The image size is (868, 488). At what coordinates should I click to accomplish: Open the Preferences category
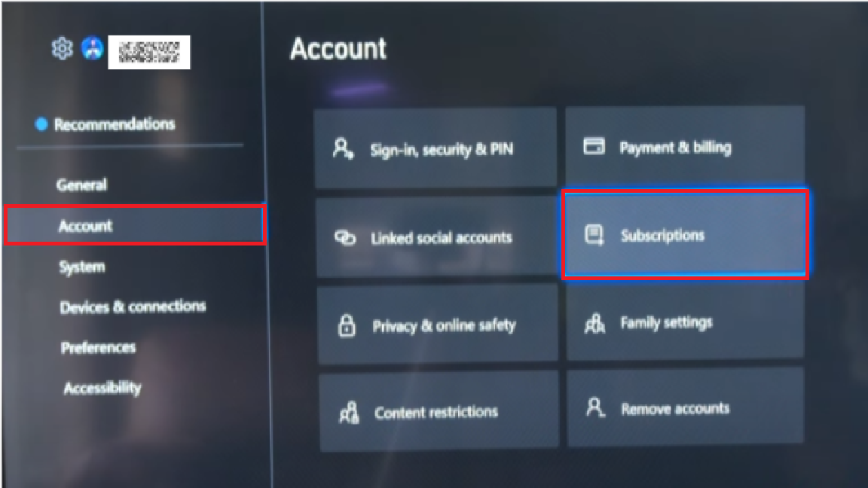98,347
